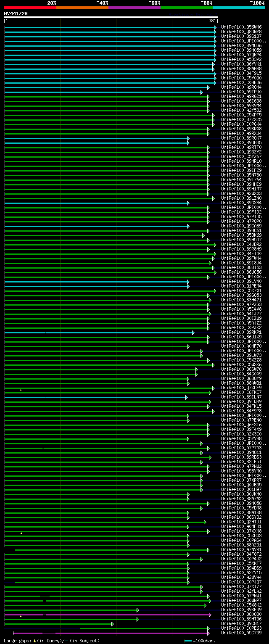Select hit label UniRef100_A7P8P0
Image resolution: width=269 pixels, height=644 pixels.
[241, 222]
